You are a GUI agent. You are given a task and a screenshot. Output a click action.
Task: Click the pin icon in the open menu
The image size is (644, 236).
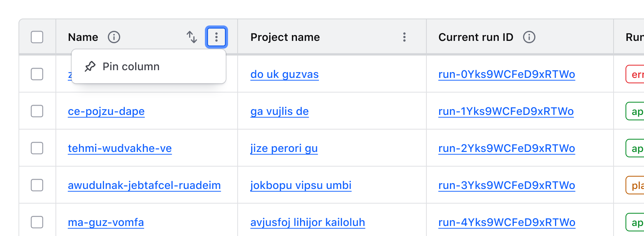pos(89,66)
